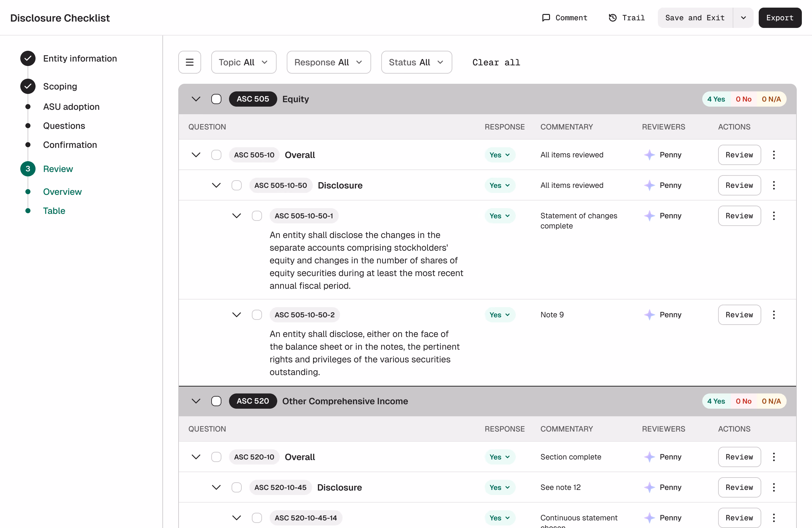Click Review for ASC 505-10 Overall
This screenshot has width=812, height=528.
[739, 155]
